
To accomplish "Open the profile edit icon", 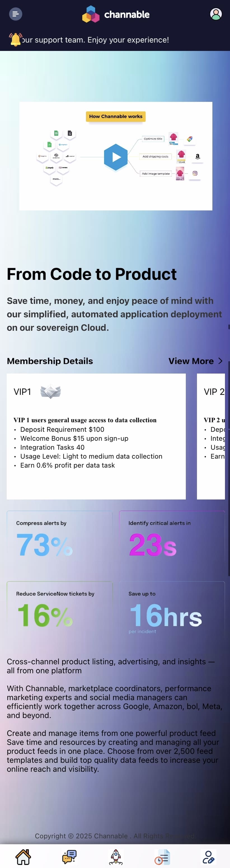I will tap(208, 857).
